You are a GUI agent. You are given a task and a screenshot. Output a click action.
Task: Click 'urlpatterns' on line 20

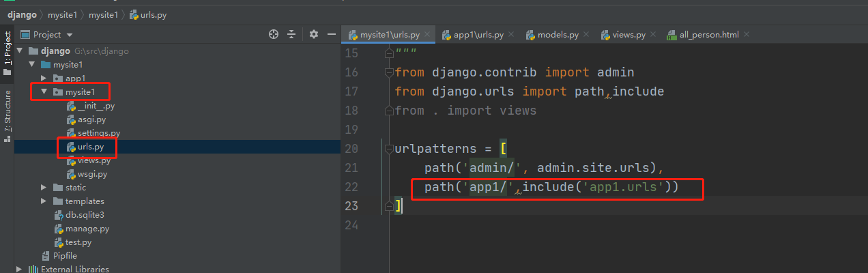click(x=435, y=149)
